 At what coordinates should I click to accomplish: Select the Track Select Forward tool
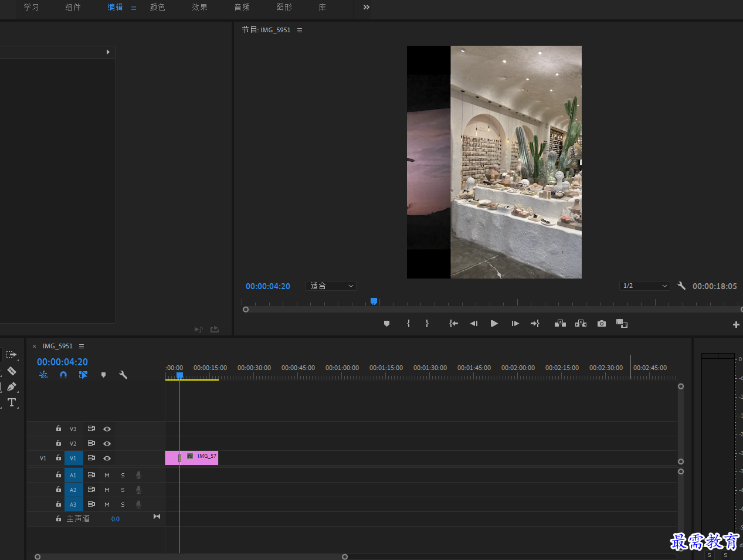[12, 355]
